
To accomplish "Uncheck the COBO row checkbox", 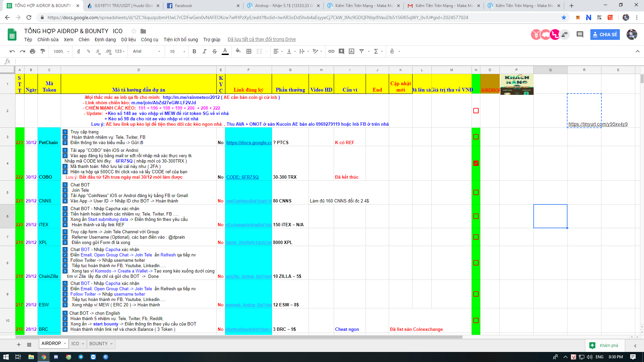I will pyautogui.click(x=476, y=163).
